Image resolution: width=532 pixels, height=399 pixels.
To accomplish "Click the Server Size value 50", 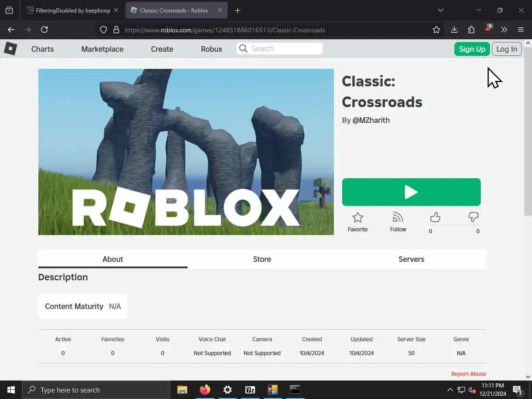I will click(x=411, y=353).
